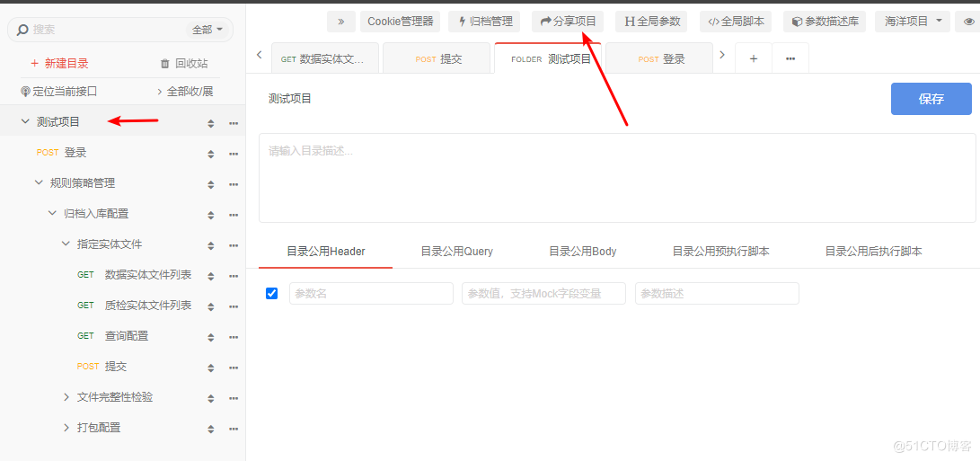Open the tab overflow ellipsis menu

pyautogui.click(x=790, y=58)
